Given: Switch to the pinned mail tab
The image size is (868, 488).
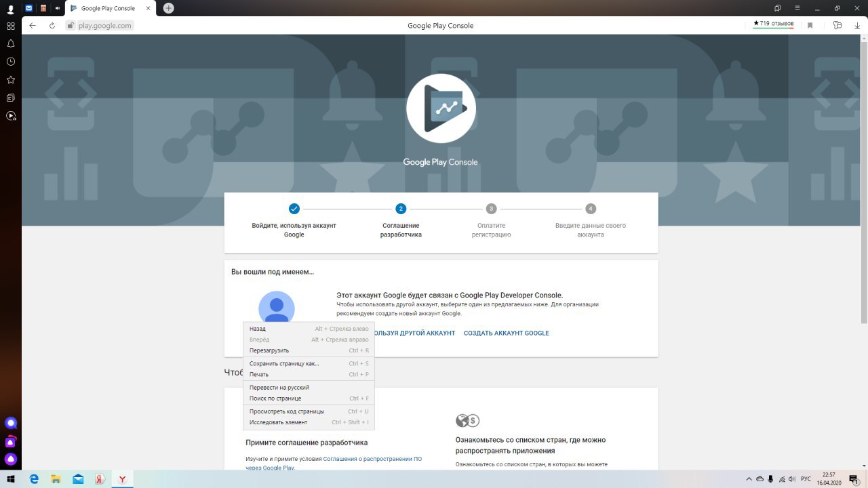Looking at the screenshot, I should click(x=29, y=8).
